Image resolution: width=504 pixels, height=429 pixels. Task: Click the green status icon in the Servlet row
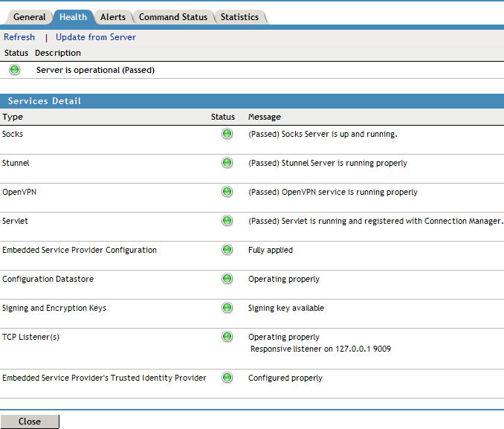click(x=227, y=220)
